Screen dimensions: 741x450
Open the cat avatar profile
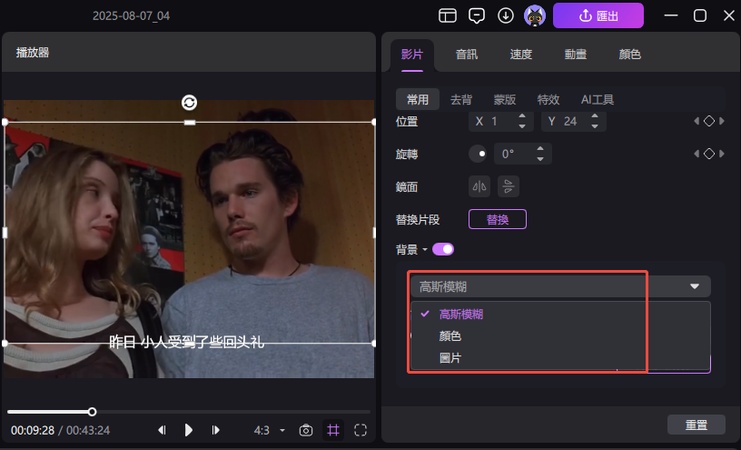tap(535, 16)
